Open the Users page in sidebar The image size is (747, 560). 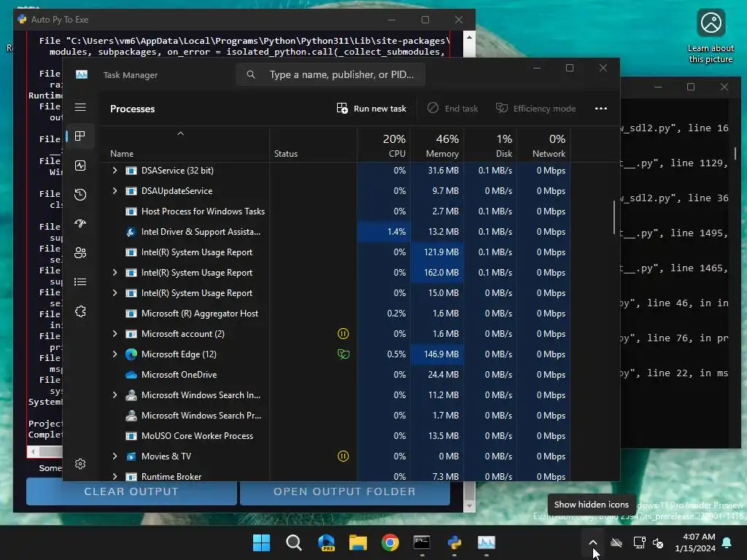(x=80, y=253)
